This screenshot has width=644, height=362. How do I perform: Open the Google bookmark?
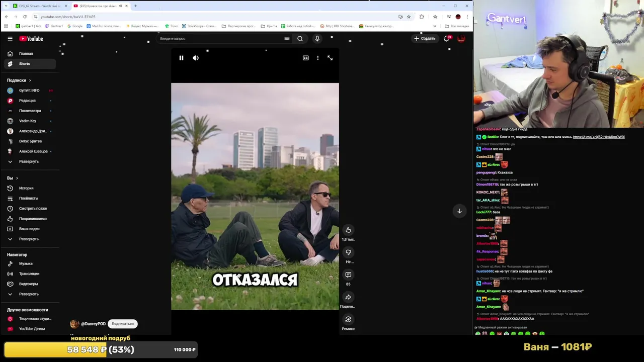75,26
